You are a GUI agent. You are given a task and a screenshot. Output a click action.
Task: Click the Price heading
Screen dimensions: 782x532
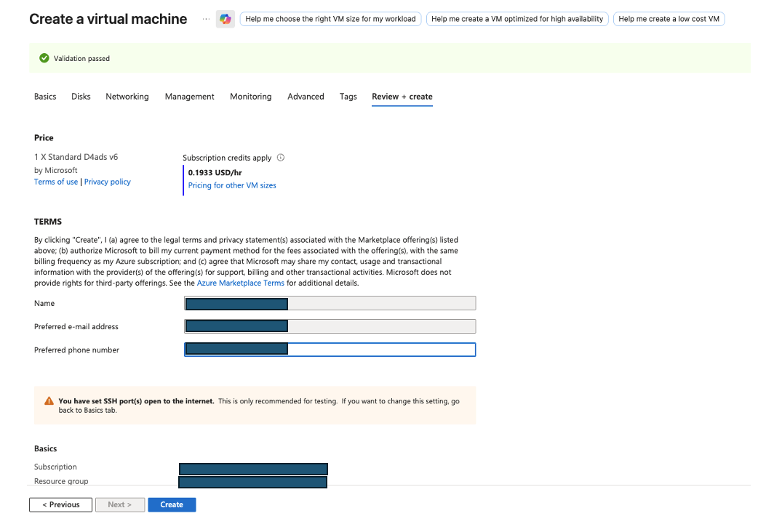click(44, 137)
